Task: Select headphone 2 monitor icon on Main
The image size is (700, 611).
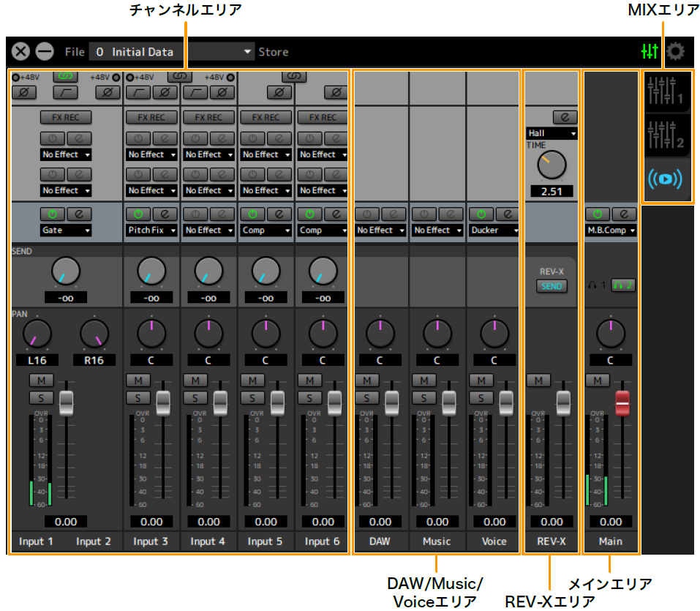Action: (624, 285)
